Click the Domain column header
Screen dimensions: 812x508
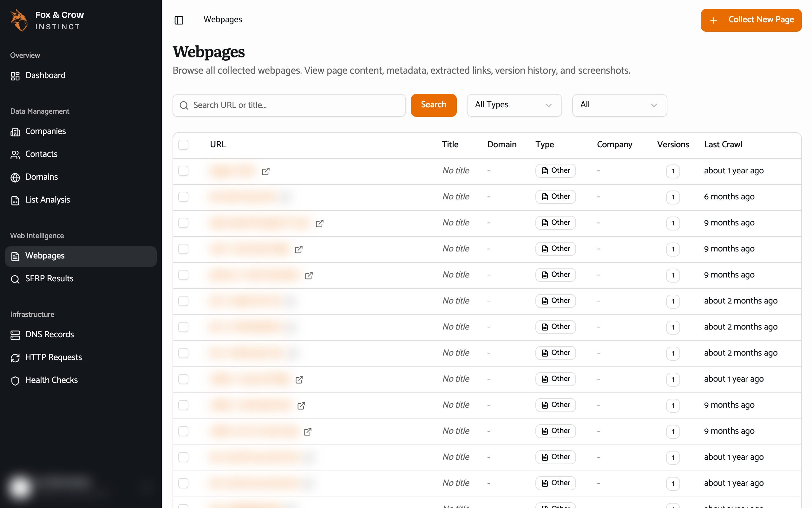point(501,145)
